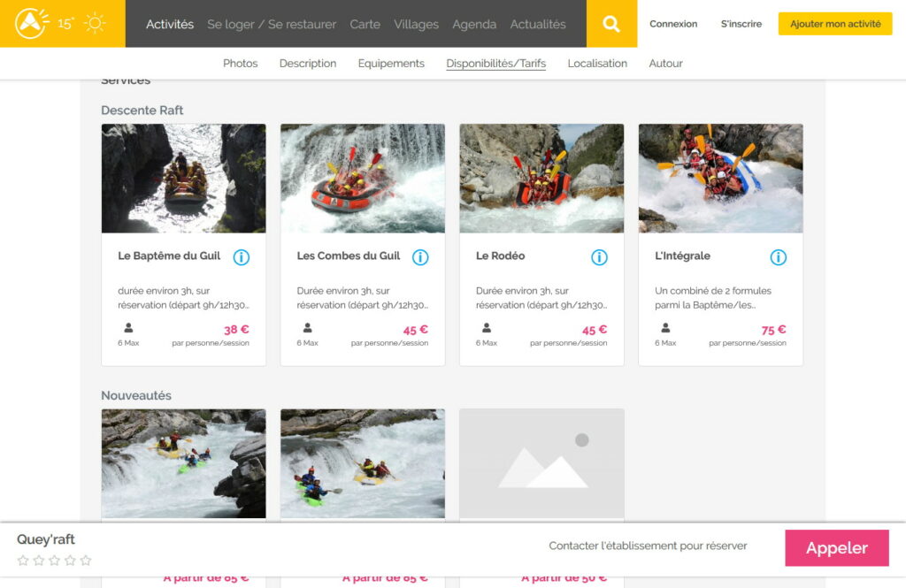The height and width of the screenshot is (588, 906).
Task: Rate Quey'raft one star
Action: coord(23,561)
